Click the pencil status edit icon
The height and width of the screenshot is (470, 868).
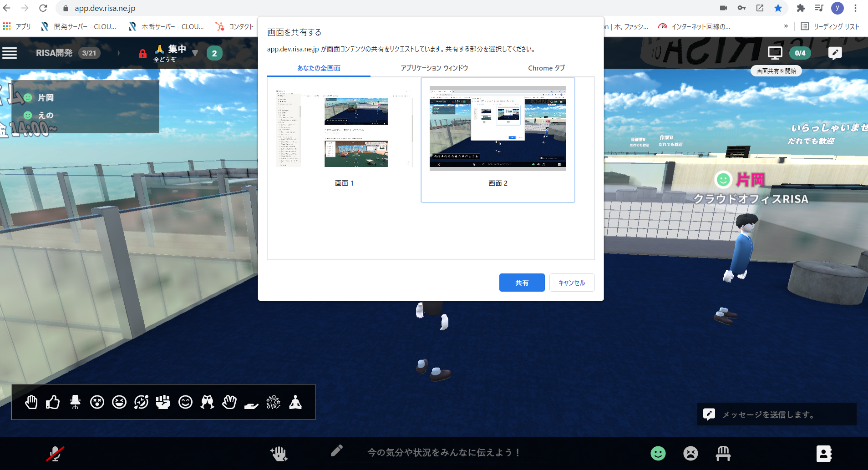(x=337, y=451)
